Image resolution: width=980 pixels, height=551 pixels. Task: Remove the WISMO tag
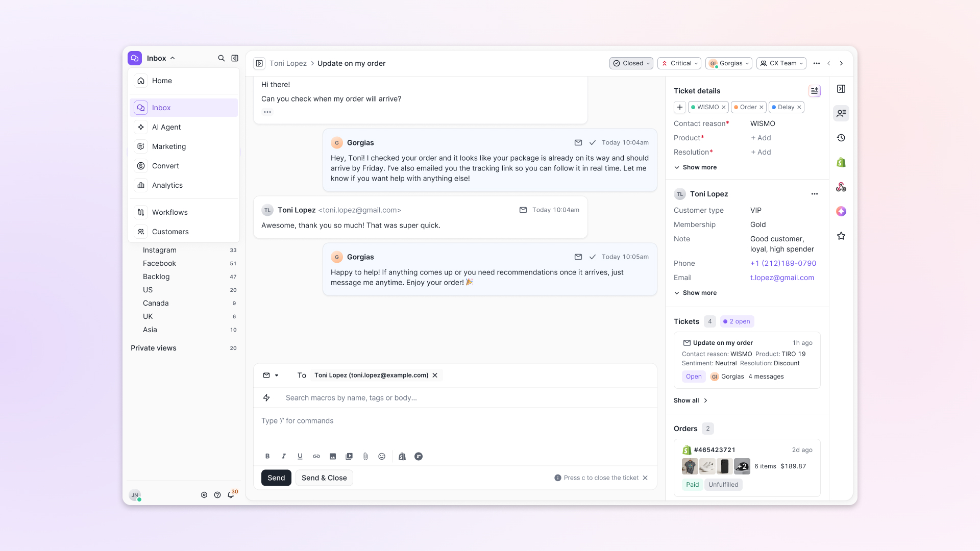pos(724,107)
